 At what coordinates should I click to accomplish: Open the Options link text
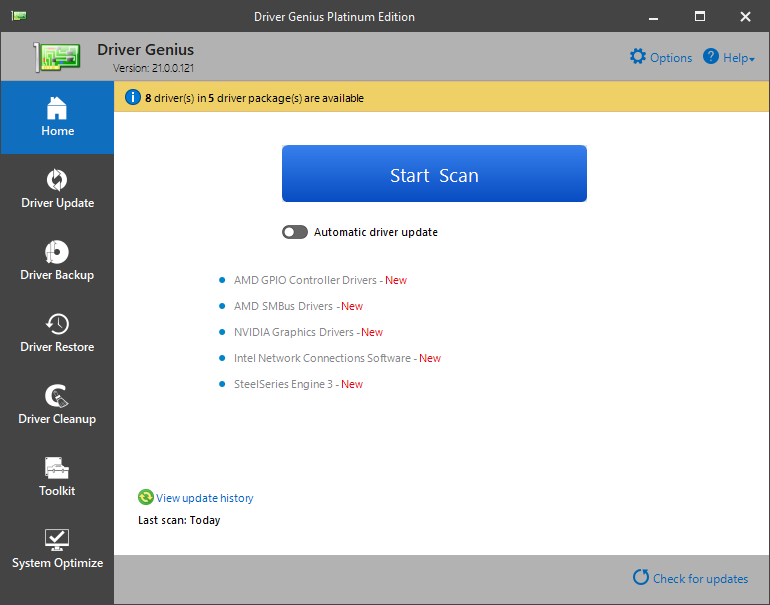click(671, 57)
